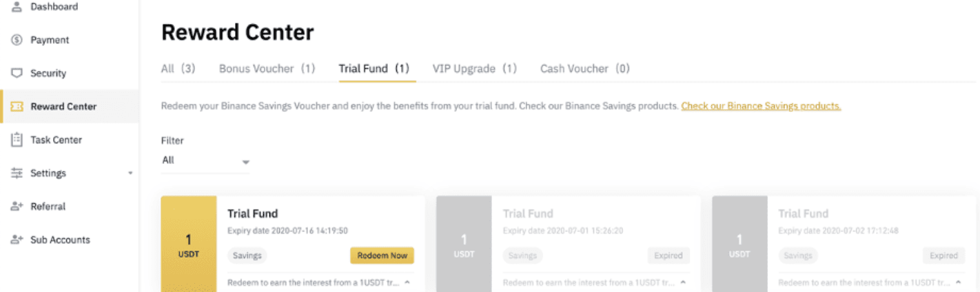Click the Payment dollar icon
This screenshot has height=292, width=980.
point(17,40)
